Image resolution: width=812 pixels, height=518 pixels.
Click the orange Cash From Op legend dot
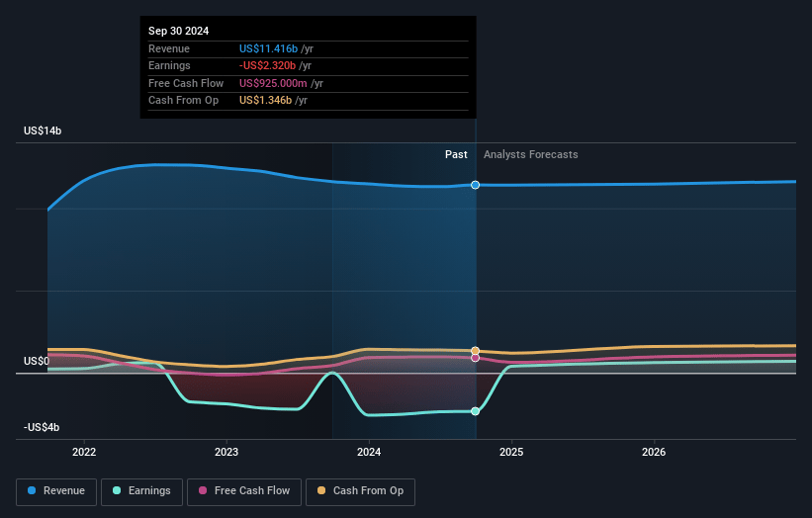[321, 490]
